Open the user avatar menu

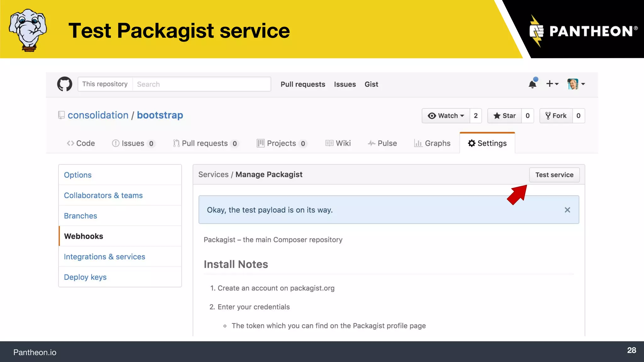(576, 84)
